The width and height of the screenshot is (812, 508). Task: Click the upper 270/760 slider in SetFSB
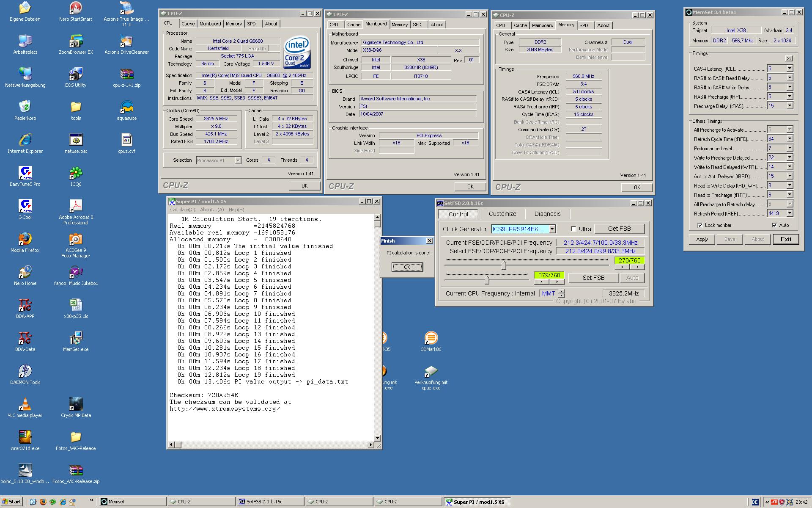click(x=503, y=265)
